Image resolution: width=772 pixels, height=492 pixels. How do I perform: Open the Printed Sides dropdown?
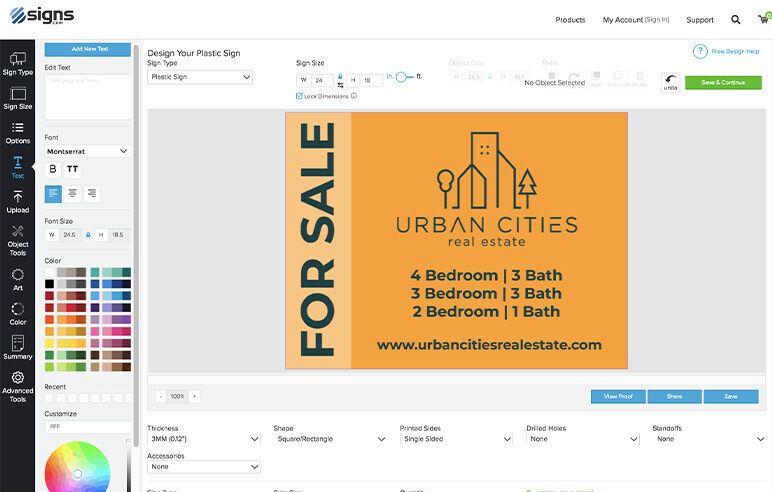pos(456,439)
